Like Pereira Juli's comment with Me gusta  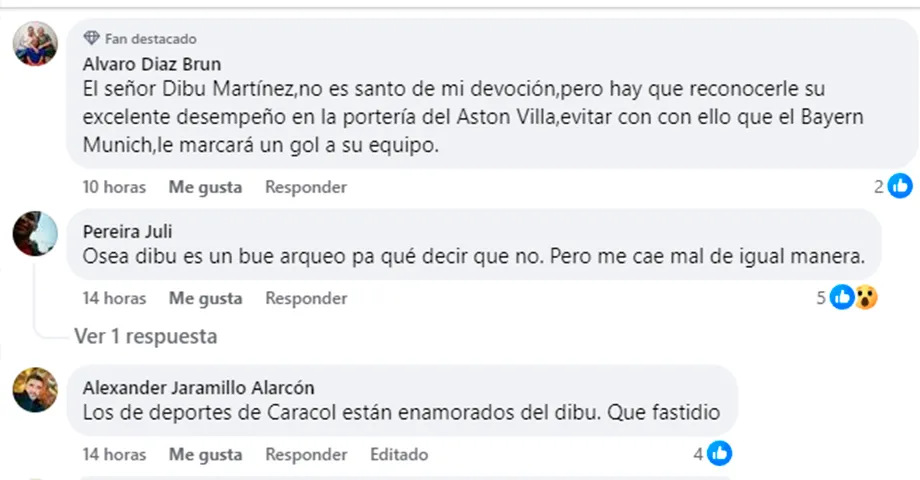pos(205,298)
